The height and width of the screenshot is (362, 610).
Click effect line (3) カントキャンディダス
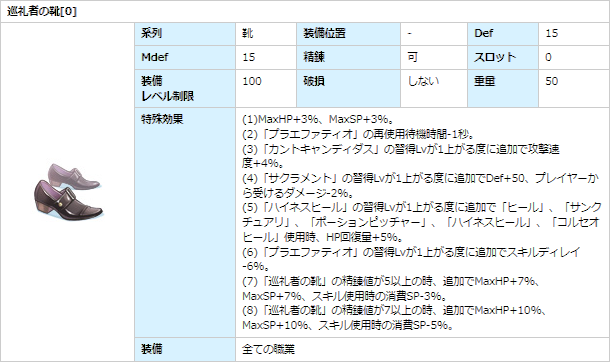(x=401, y=156)
